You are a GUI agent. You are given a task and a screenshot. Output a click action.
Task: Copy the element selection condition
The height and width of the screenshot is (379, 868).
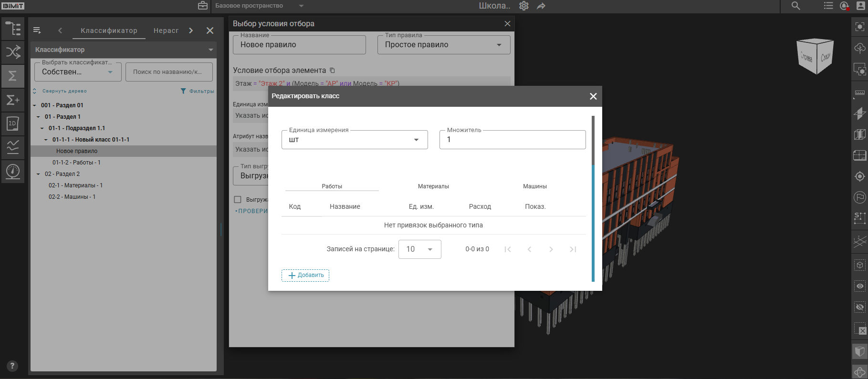[x=333, y=70]
